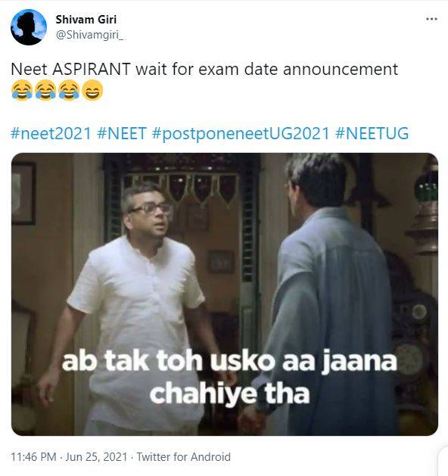
Task: Open the #neet2021 hashtag
Action: (x=51, y=133)
